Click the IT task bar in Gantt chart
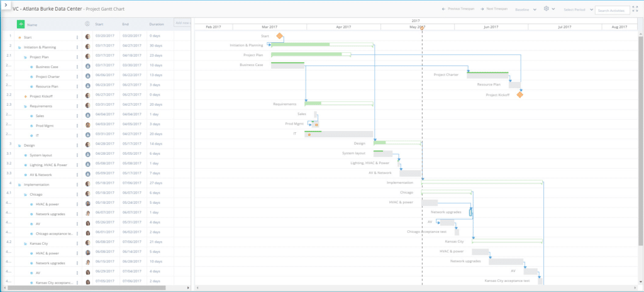Viewport: 644px width, 292px height. pyautogui.click(x=338, y=134)
